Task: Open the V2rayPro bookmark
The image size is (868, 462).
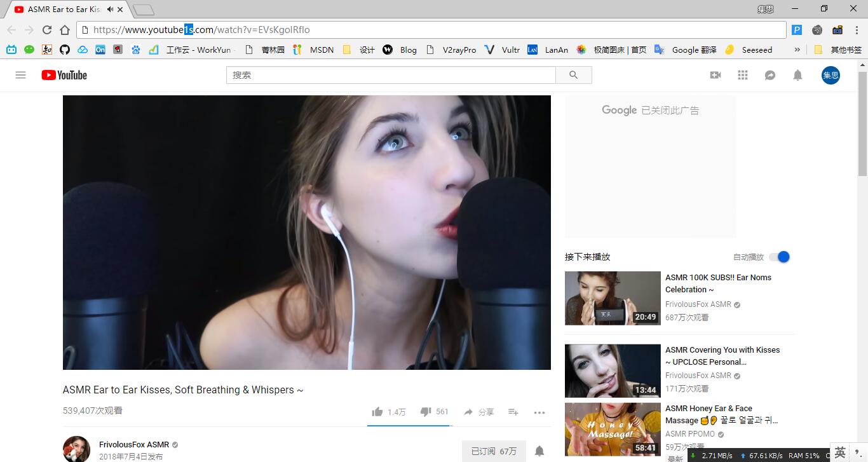Action: (451, 50)
